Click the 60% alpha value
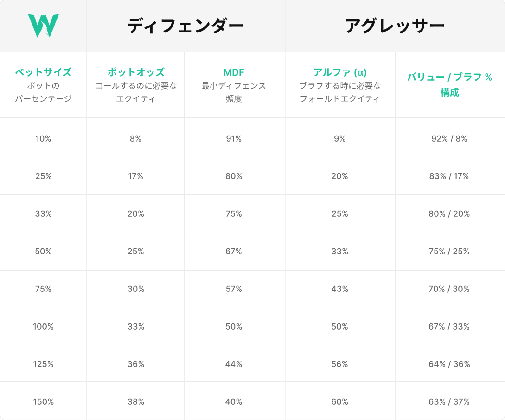 pos(340,401)
